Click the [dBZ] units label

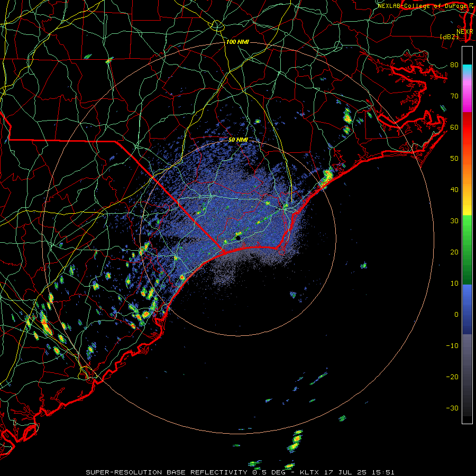coord(449,37)
